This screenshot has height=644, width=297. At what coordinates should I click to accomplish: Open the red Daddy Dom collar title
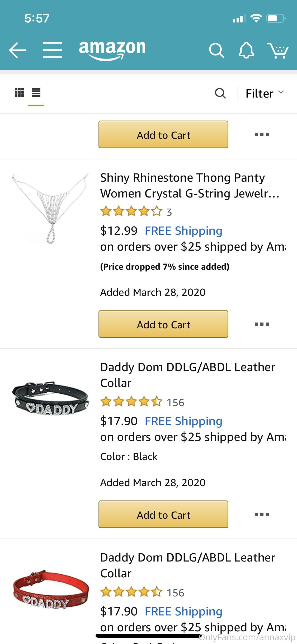point(187,565)
